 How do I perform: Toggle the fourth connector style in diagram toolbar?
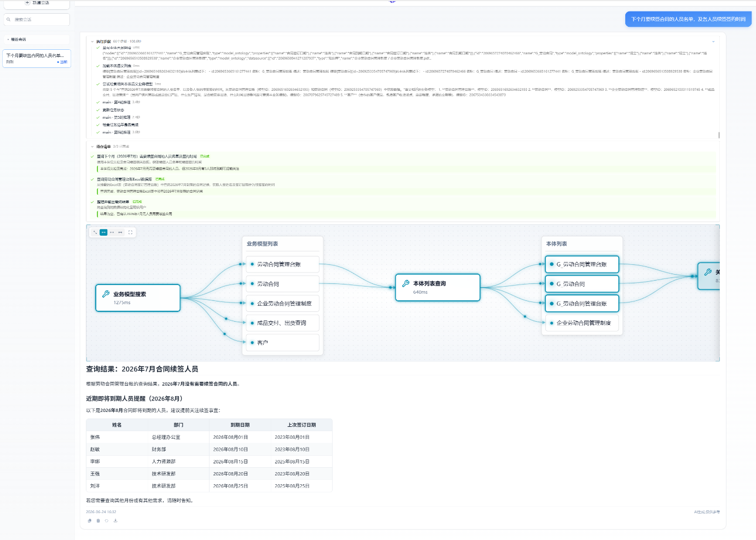pos(120,233)
